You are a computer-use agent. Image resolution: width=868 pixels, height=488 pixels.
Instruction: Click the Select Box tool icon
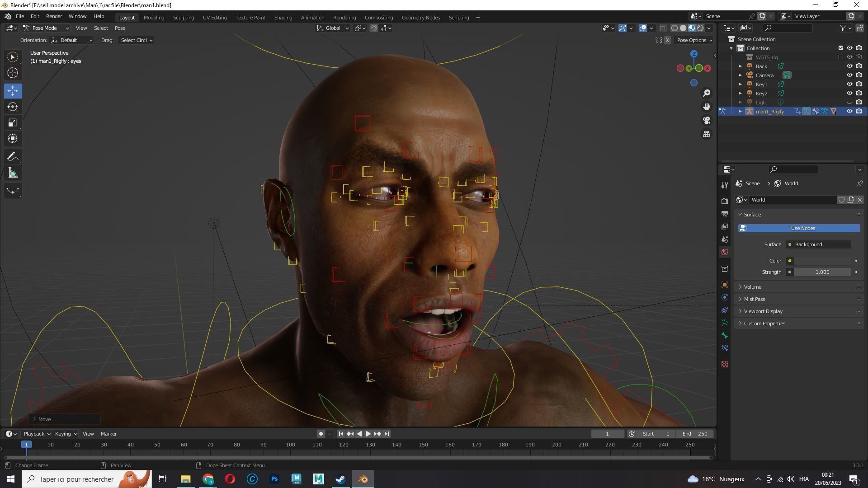click(13, 57)
